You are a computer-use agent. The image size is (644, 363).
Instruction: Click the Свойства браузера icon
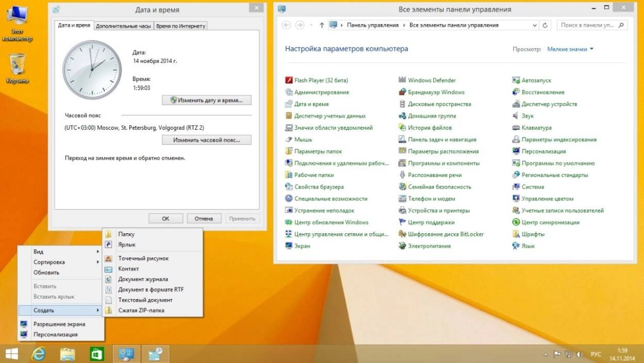(289, 187)
